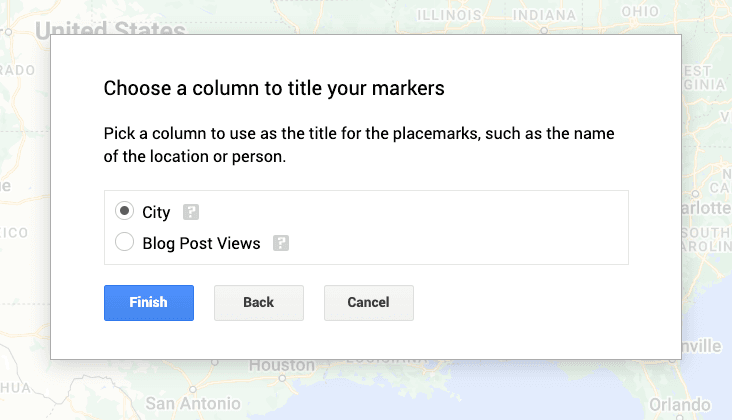732x420 pixels.
Task: Select the Blog Post Views radio button
Action: tap(125, 242)
